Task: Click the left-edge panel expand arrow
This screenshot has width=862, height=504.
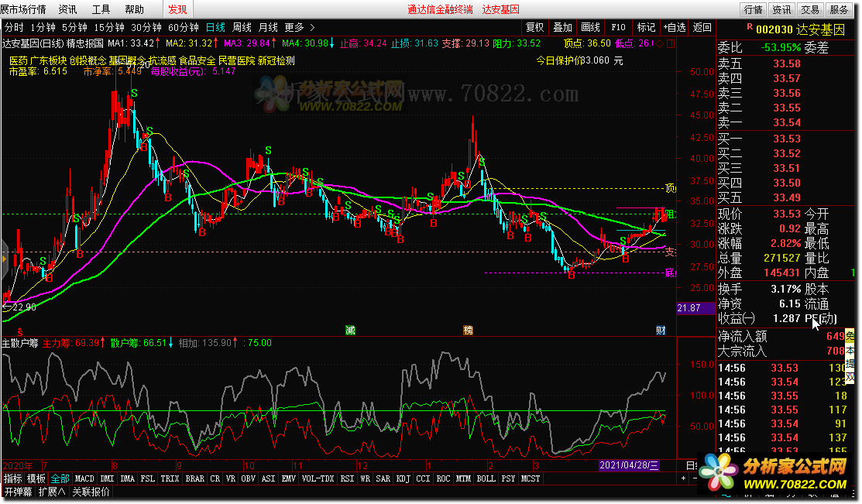Action: 4,259
